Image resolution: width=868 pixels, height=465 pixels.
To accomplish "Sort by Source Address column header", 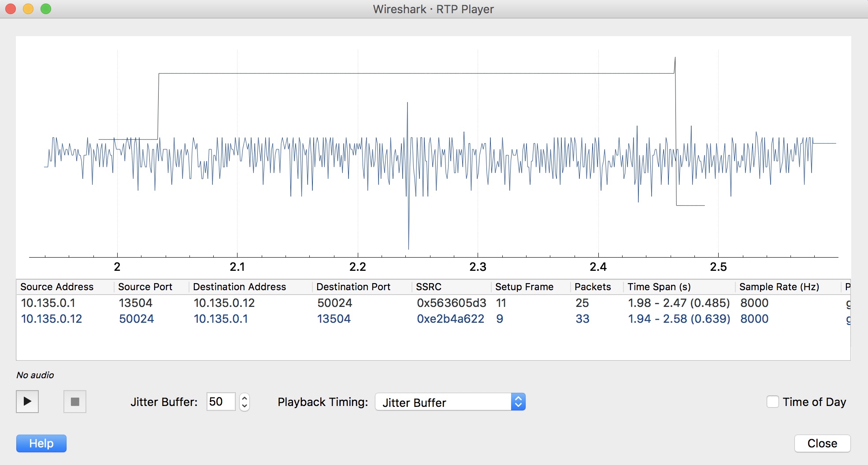I will (57, 287).
